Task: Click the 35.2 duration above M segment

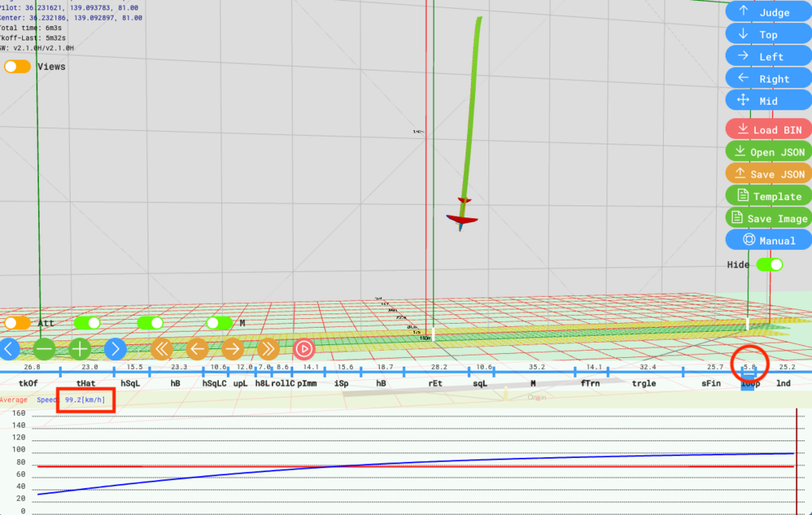Action: click(537, 367)
